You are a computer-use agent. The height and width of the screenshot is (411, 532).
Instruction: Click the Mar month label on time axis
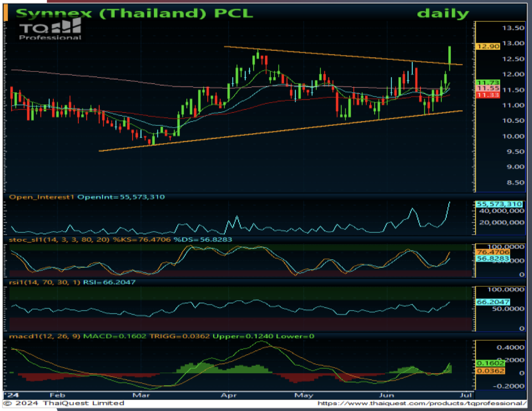click(141, 396)
